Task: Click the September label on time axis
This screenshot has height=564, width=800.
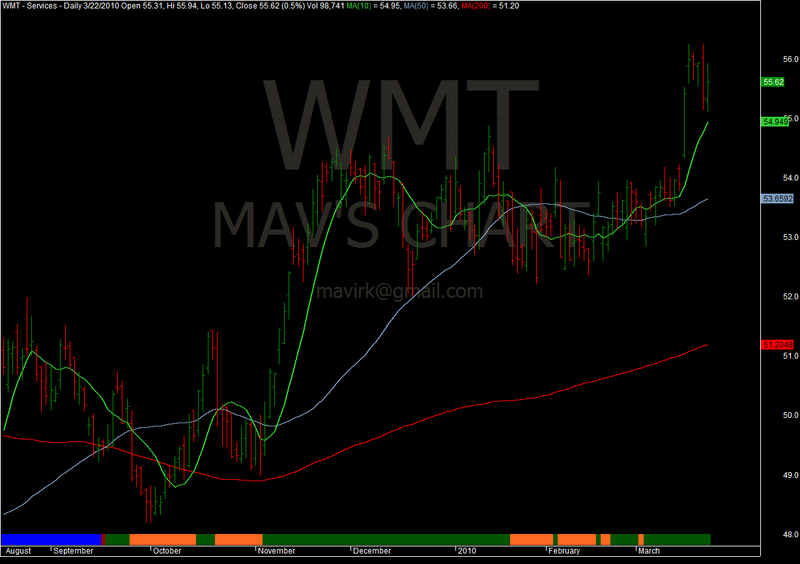Action: (x=73, y=551)
